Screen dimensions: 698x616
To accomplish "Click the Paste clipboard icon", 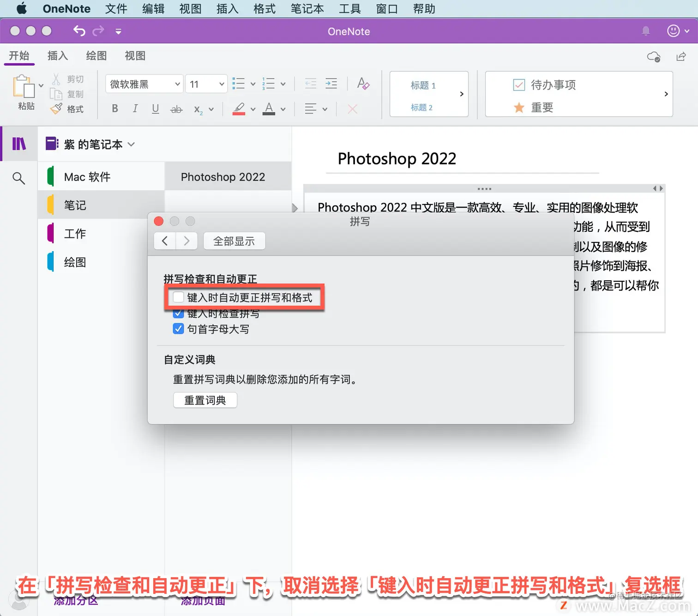I will coord(24,86).
